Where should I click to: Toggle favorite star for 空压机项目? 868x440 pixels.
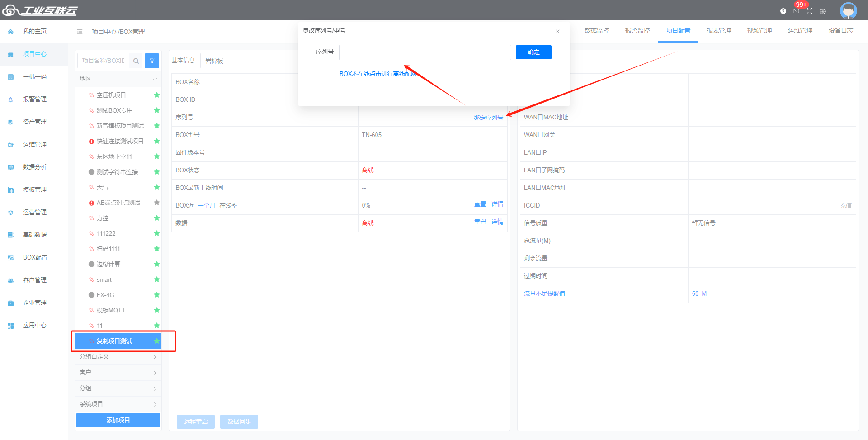(157, 95)
